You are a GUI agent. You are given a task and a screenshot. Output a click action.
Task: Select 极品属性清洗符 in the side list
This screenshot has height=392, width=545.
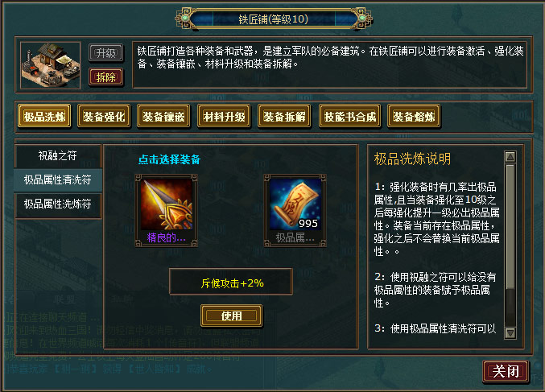point(58,180)
